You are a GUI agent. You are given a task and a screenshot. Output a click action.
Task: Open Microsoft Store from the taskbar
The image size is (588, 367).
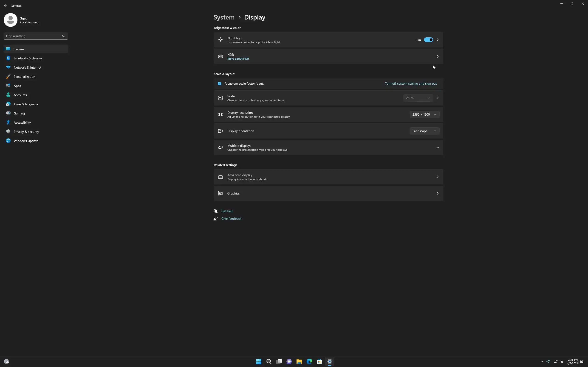click(319, 361)
